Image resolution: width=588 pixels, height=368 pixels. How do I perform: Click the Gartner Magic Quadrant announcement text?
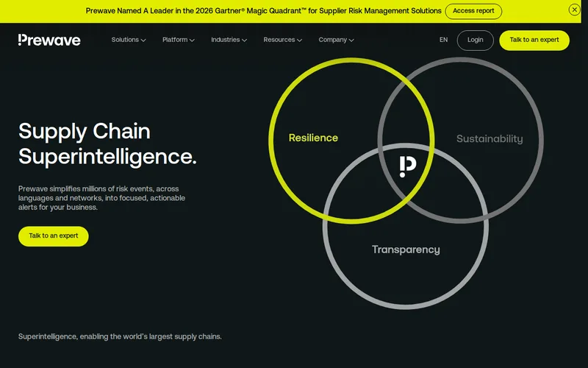(263, 11)
